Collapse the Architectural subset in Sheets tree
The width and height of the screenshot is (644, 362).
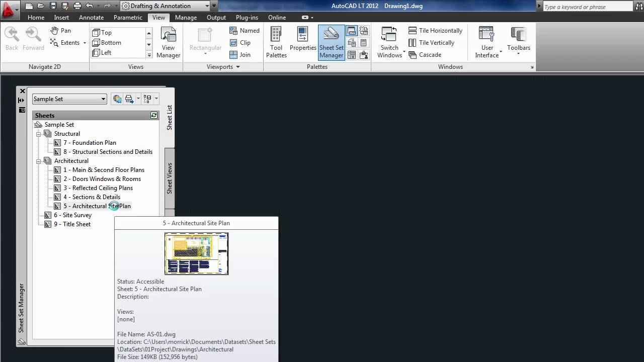coord(38,161)
